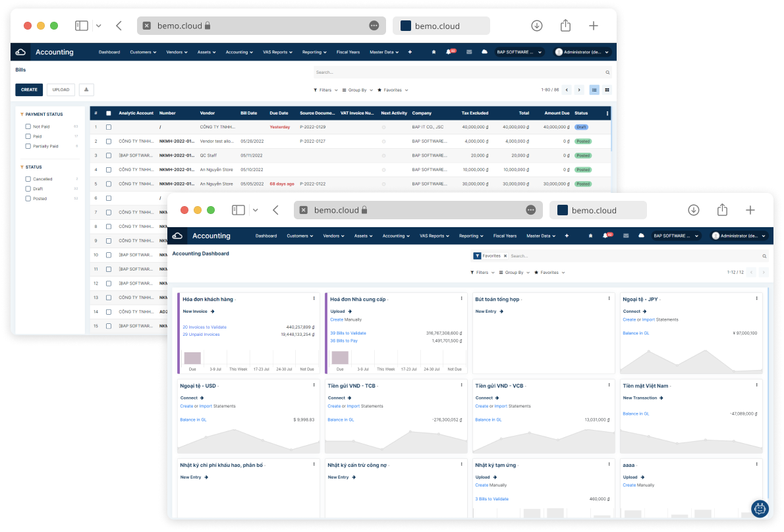
Task: Open notifications bell in front window
Action: pos(605,236)
